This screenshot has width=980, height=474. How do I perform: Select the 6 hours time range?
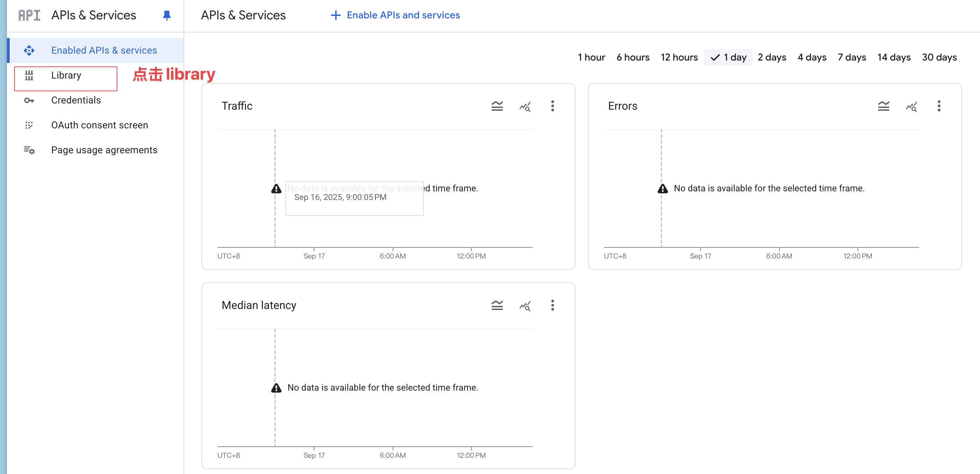(x=633, y=57)
